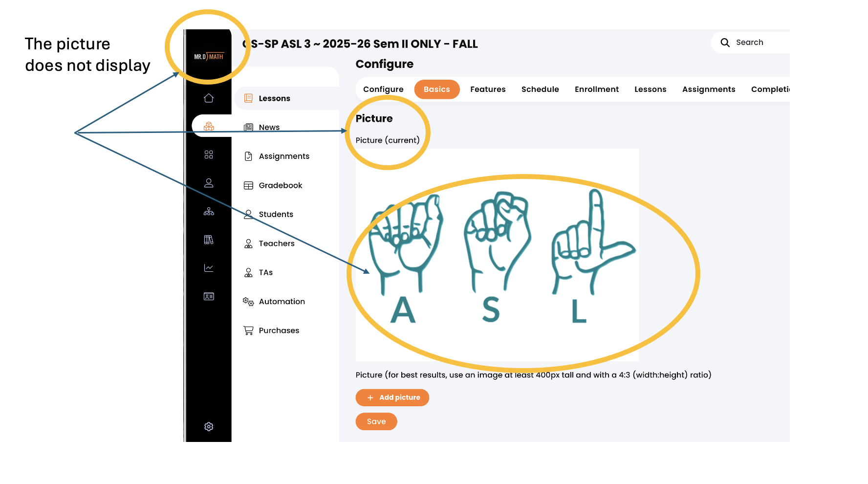
Task: Select the Schedule tab
Action: click(x=540, y=89)
